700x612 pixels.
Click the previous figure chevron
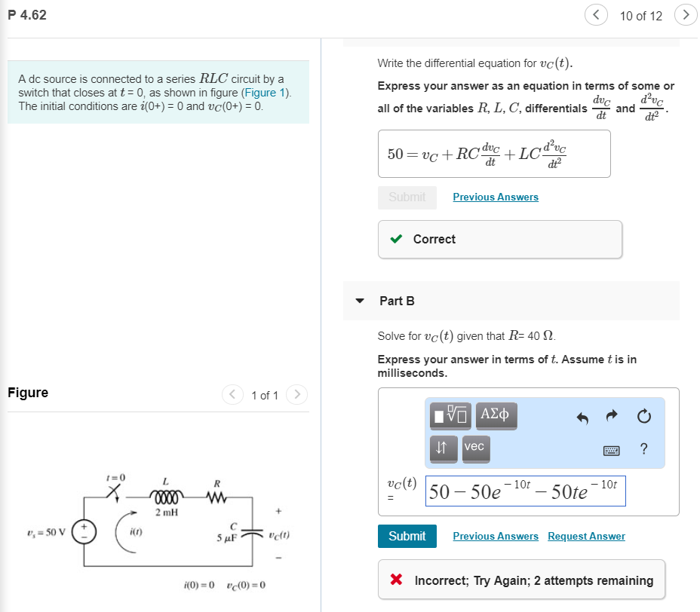232,394
